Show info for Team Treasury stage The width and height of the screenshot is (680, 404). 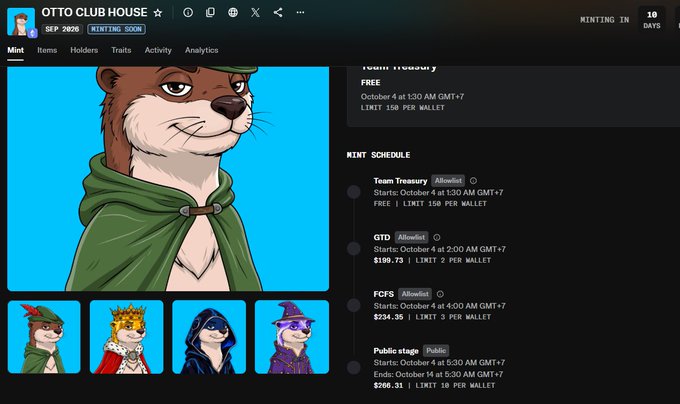click(474, 181)
